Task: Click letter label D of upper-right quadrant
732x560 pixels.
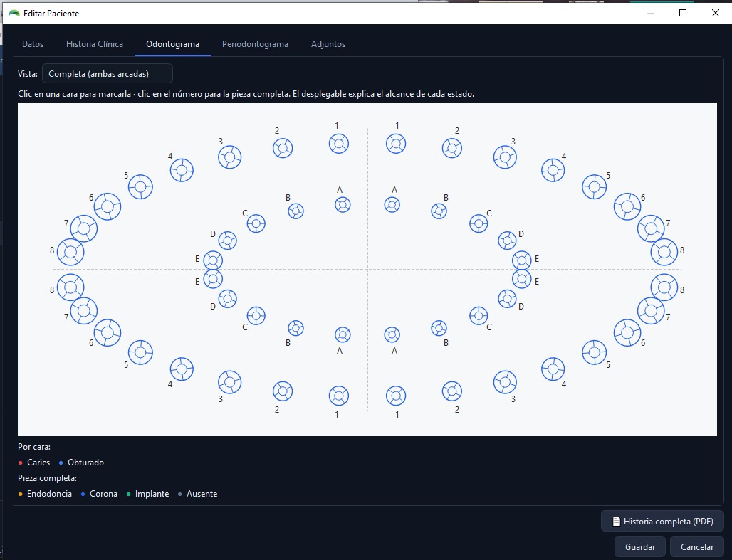Action: click(x=521, y=234)
